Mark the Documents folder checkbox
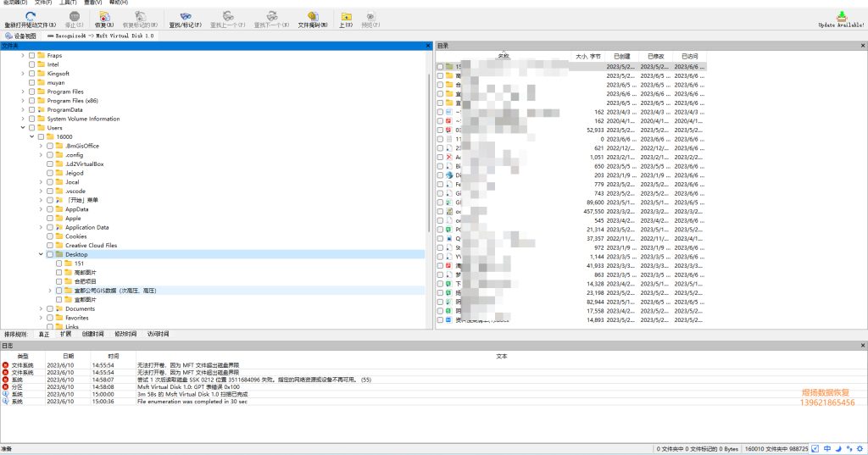 pyautogui.click(x=50, y=309)
